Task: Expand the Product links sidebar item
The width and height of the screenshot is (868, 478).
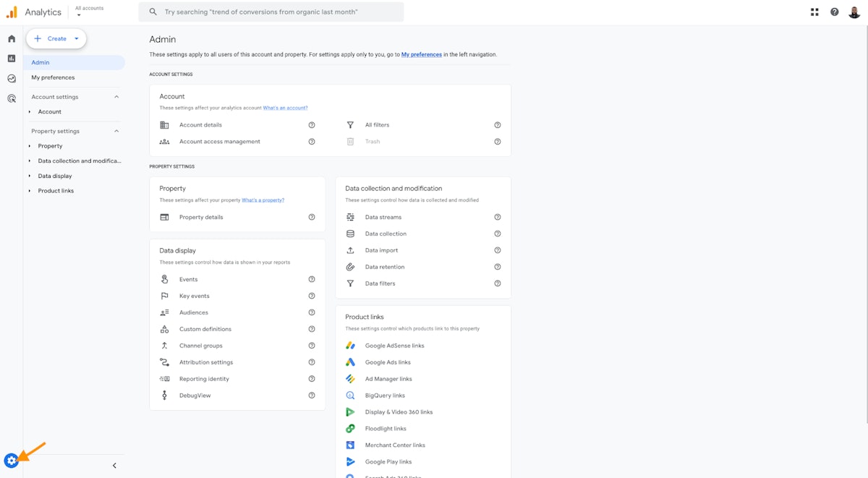Action: pos(30,191)
